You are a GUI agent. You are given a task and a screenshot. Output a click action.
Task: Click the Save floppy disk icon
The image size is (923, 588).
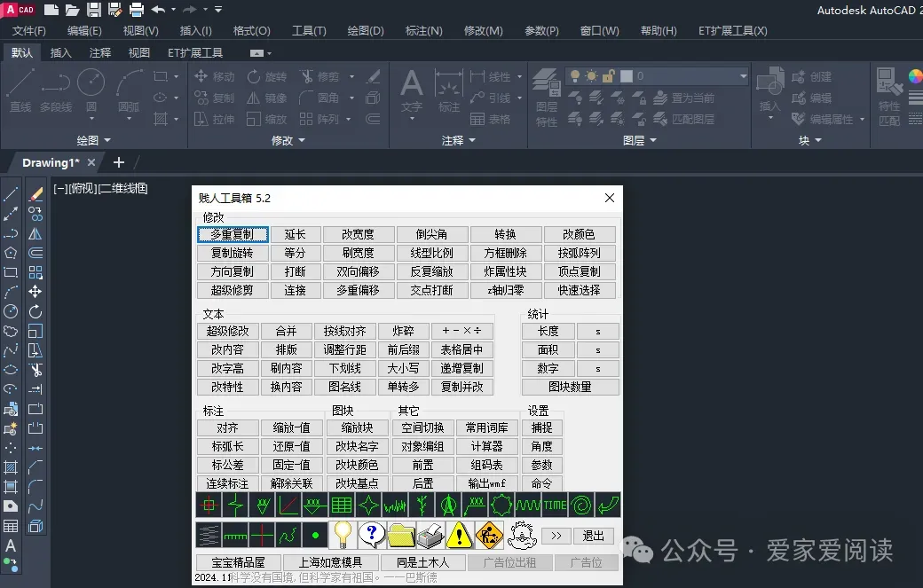click(x=93, y=10)
